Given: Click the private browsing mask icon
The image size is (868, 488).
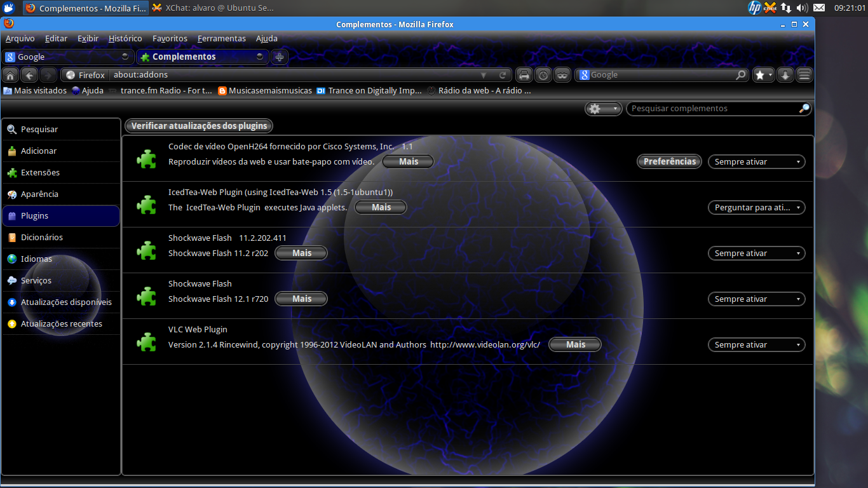Looking at the screenshot, I should (562, 75).
